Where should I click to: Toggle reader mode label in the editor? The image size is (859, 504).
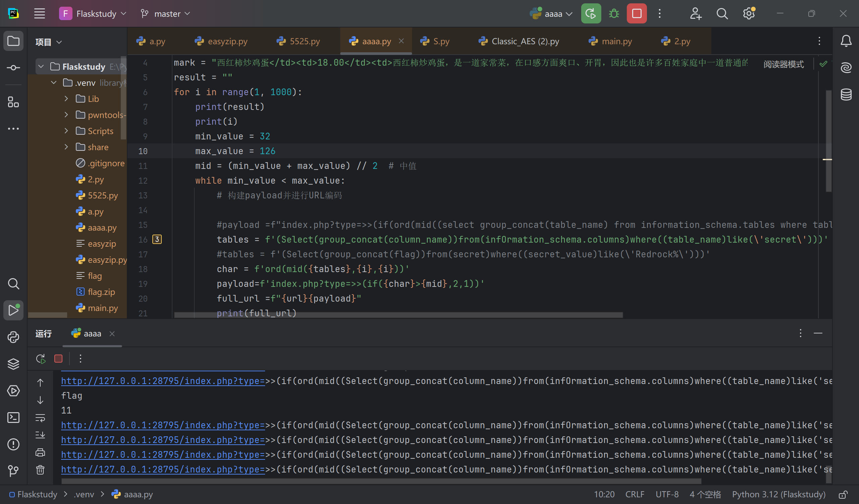pos(783,64)
